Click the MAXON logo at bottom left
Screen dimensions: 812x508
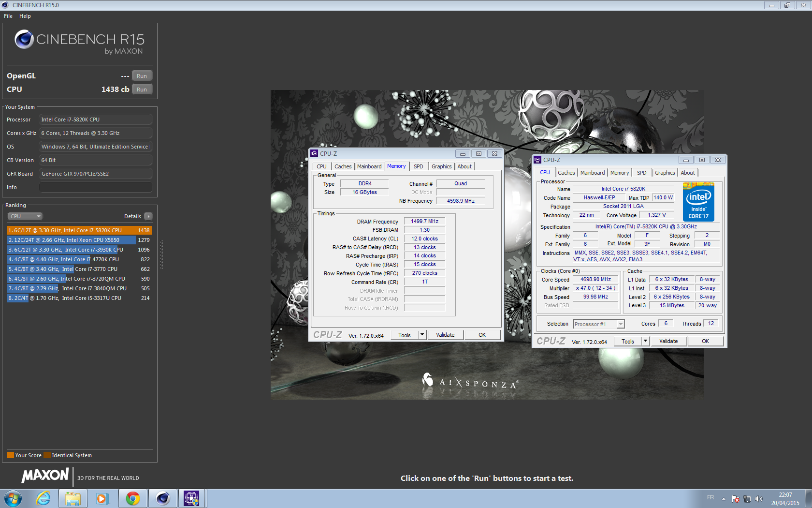pyautogui.click(x=45, y=476)
